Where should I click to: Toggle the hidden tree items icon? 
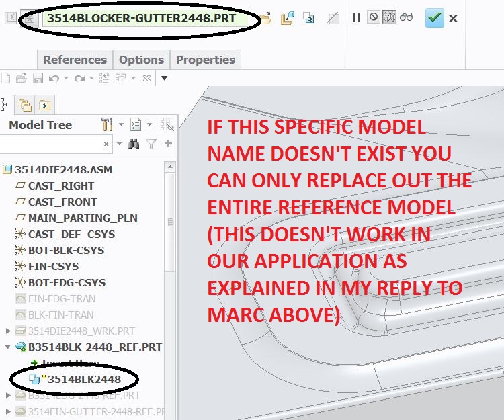click(167, 124)
